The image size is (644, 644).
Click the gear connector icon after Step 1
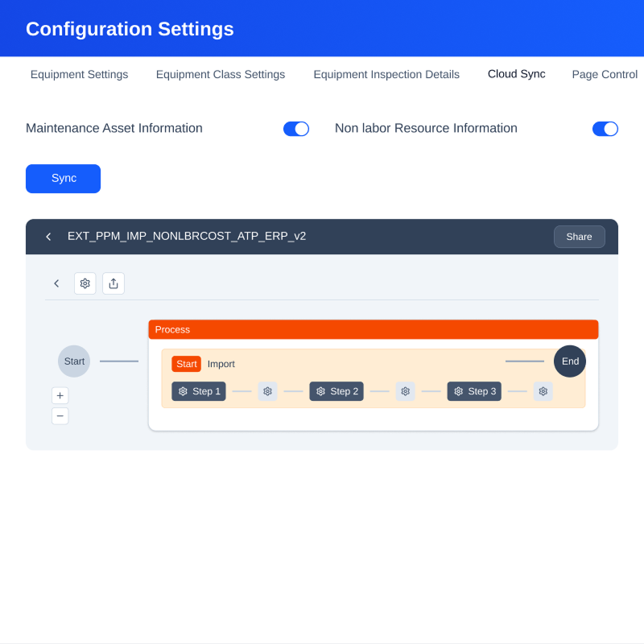[267, 391]
